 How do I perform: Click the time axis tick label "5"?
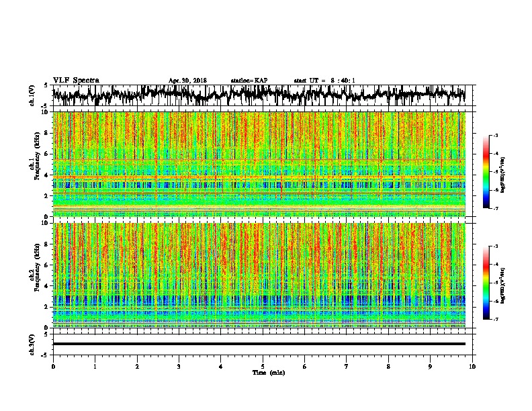263,367
